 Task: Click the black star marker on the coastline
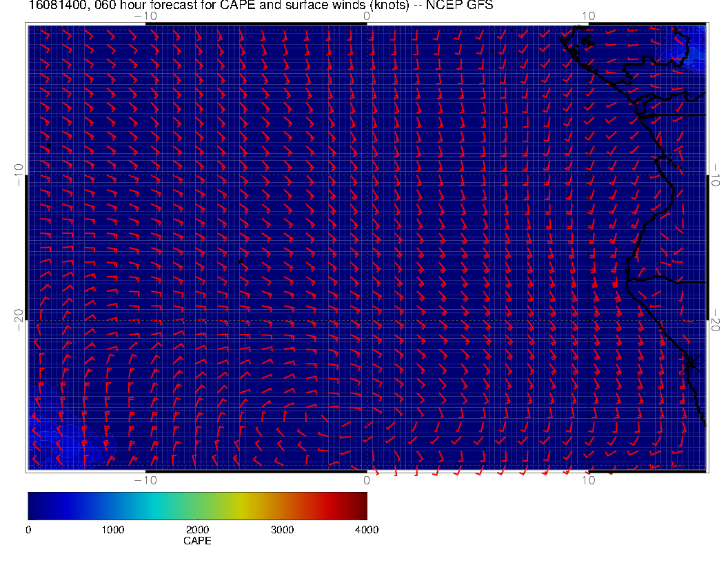tap(691, 363)
